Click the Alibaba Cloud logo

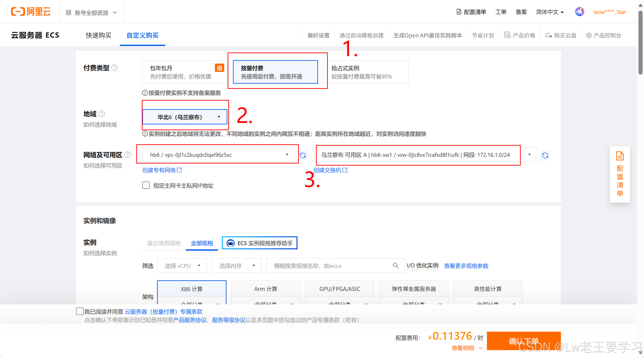[31, 12]
